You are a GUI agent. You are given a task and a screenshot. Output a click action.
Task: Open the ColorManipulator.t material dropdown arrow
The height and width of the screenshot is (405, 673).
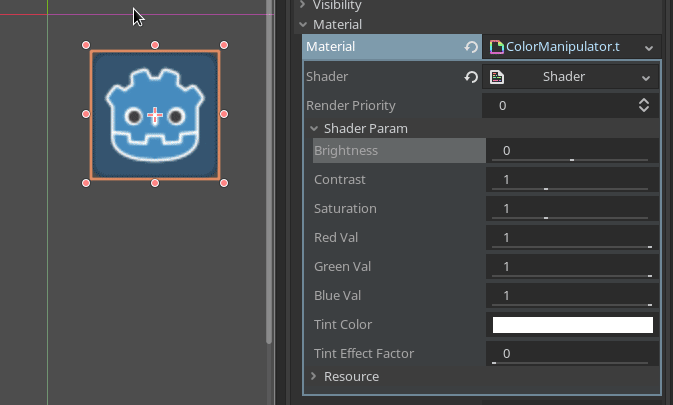(649, 48)
